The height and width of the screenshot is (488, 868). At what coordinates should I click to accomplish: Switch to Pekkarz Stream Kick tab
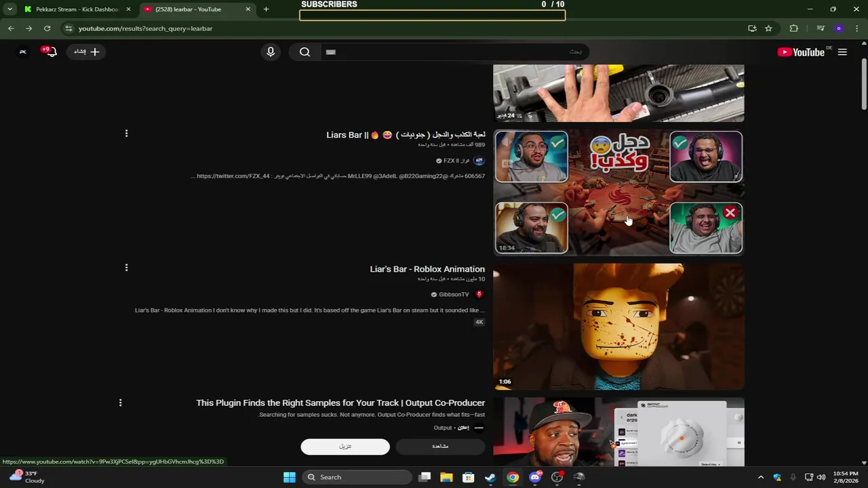(71, 9)
